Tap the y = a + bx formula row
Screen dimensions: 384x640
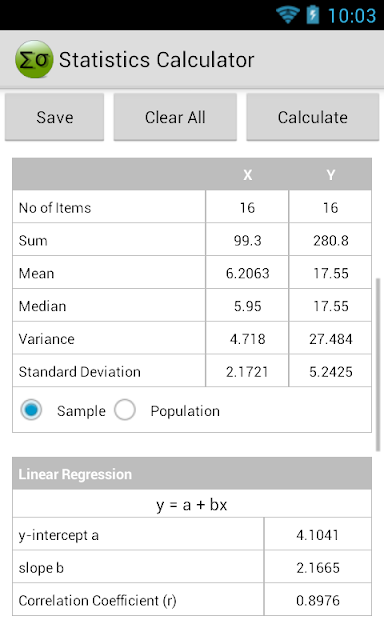point(192,504)
